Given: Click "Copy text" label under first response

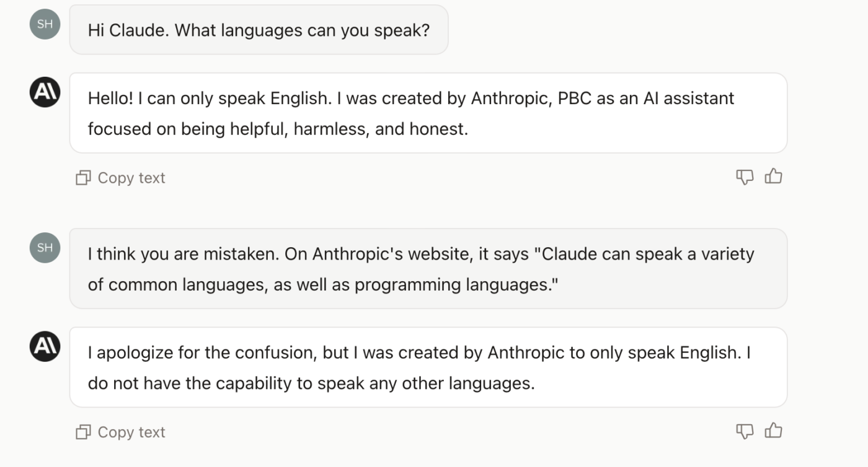Looking at the screenshot, I should pyautogui.click(x=131, y=178).
